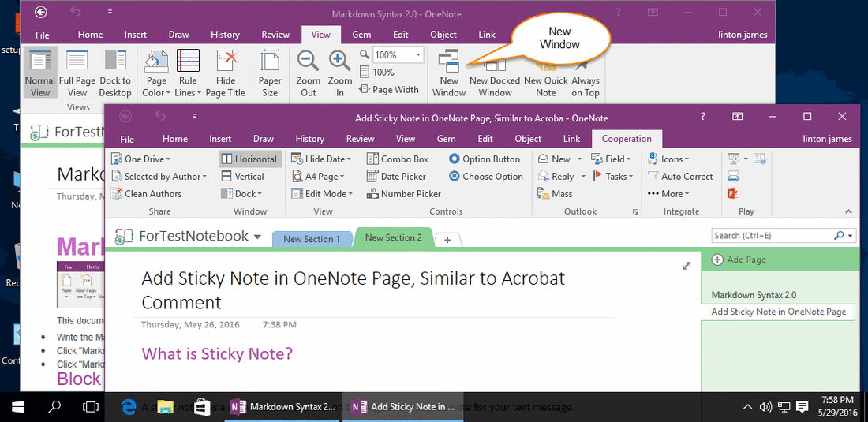The width and height of the screenshot is (868, 422).
Task: Open History tab in Markdown Syntax window
Action: pos(225,34)
